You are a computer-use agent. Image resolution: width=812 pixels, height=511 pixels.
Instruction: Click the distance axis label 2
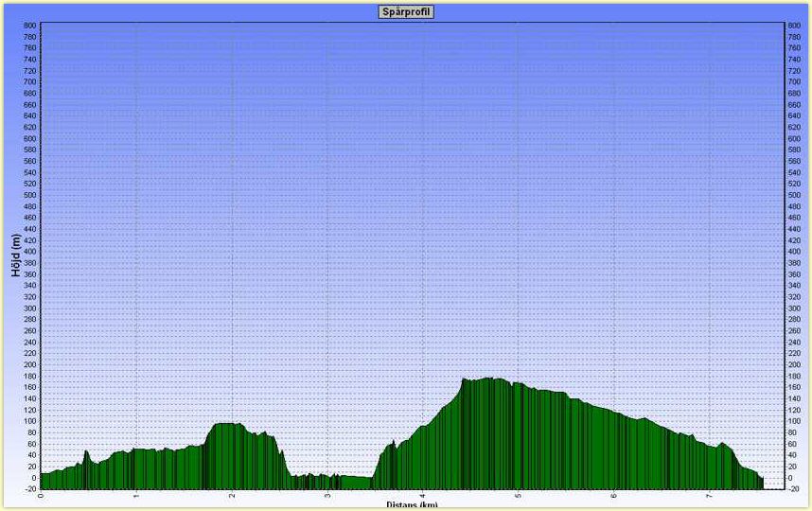pos(232,496)
